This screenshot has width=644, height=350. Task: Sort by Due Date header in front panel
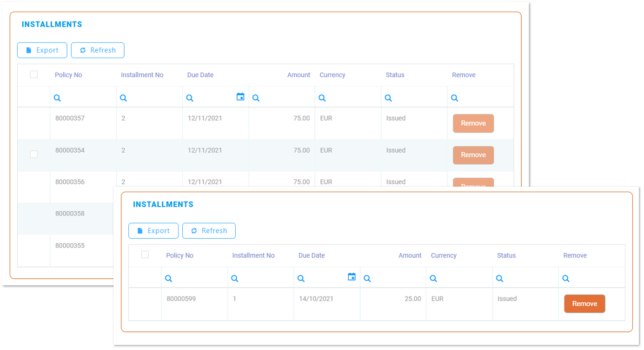[x=312, y=256]
